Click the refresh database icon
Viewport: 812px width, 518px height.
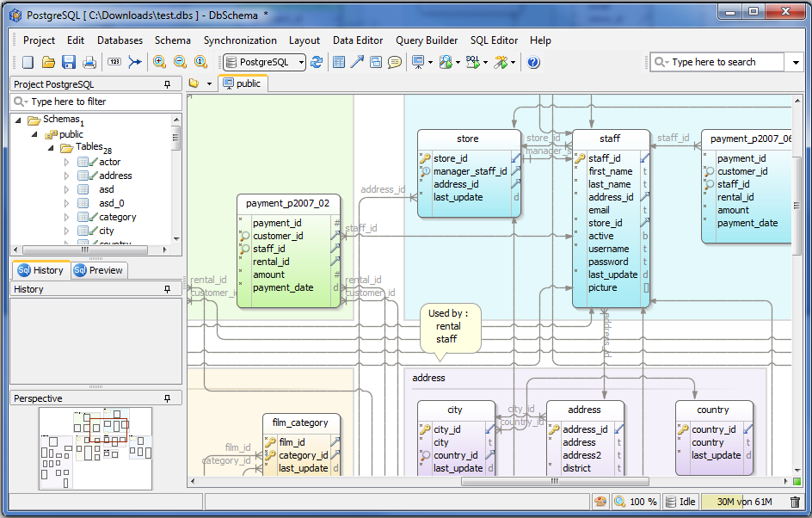point(317,62)
